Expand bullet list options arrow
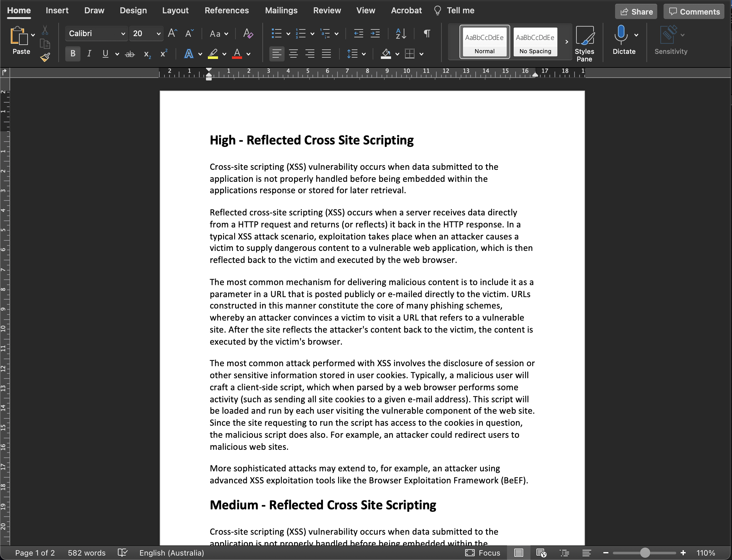Image resolution: width=732 pixels, height=560 pixels. click(x=288, y=34)
